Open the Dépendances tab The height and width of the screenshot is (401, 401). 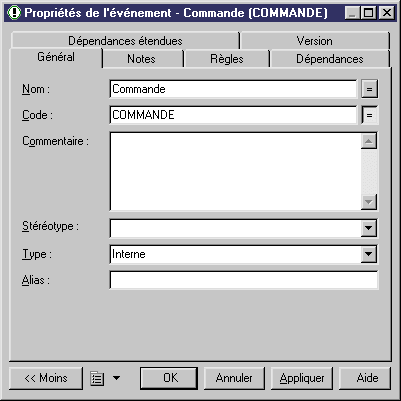point(330,59)
